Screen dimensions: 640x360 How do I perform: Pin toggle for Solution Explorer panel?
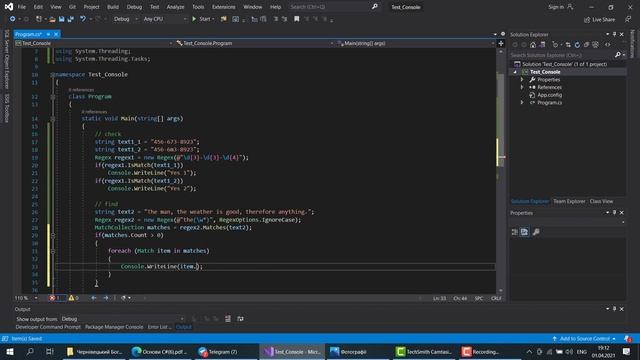(x=614, y=35)
